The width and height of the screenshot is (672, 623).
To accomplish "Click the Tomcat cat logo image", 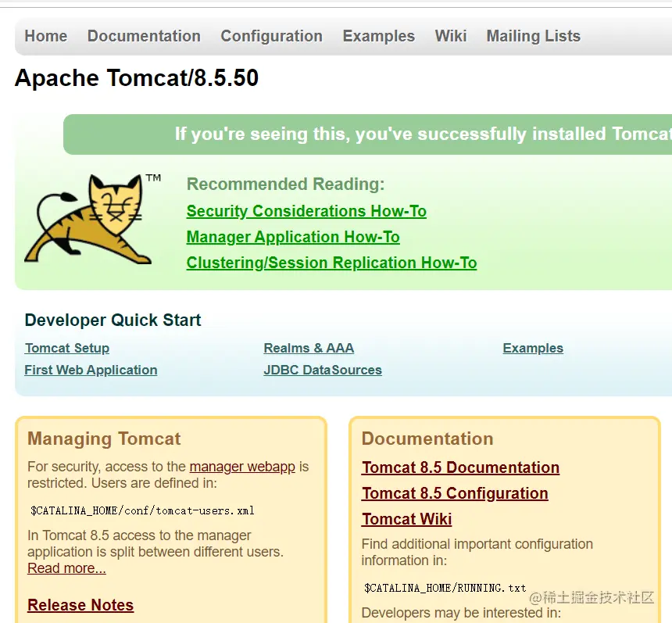I will point(92,219).
